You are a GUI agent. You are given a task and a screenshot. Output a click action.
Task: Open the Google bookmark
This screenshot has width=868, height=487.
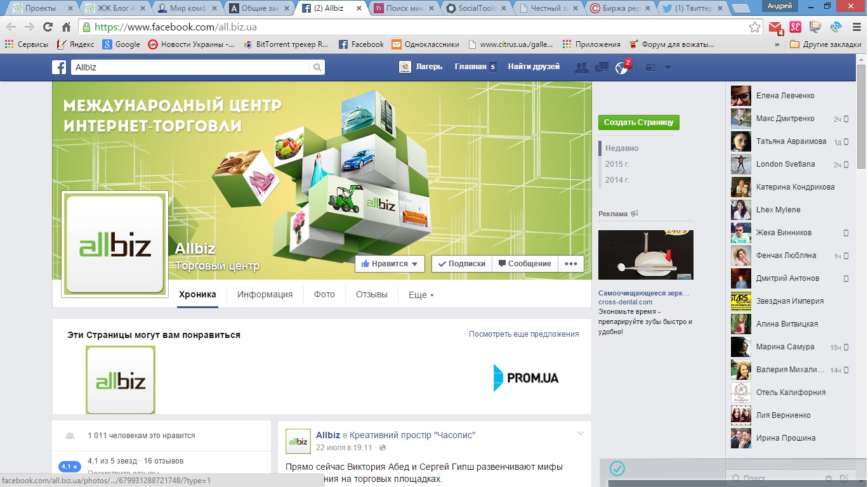pyautogui.click(x=121, y=44)
